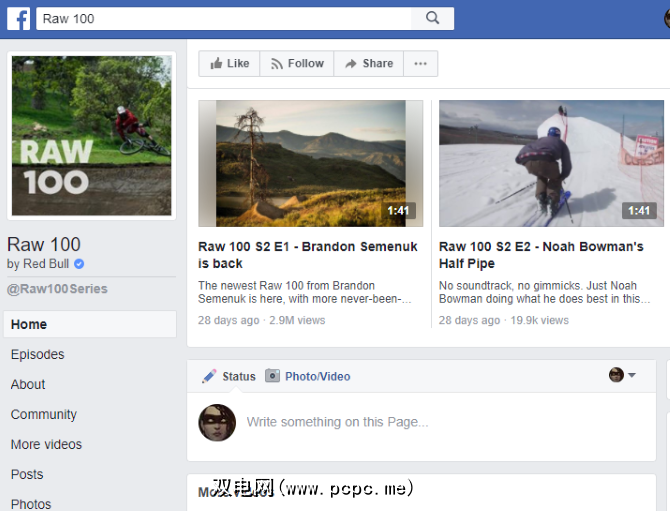This screenshot has height=511, width=670.
Task: Share the Raw 100 page
Action: [369, 64]
